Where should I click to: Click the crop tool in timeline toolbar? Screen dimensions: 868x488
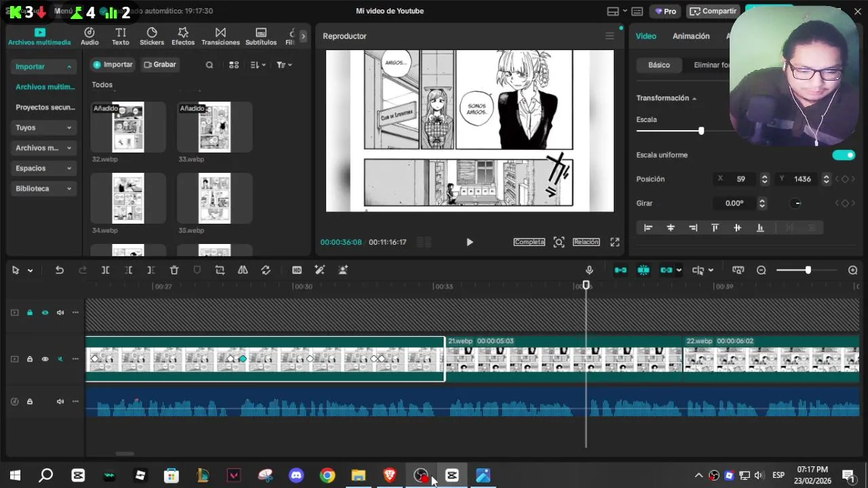point(220,270)
